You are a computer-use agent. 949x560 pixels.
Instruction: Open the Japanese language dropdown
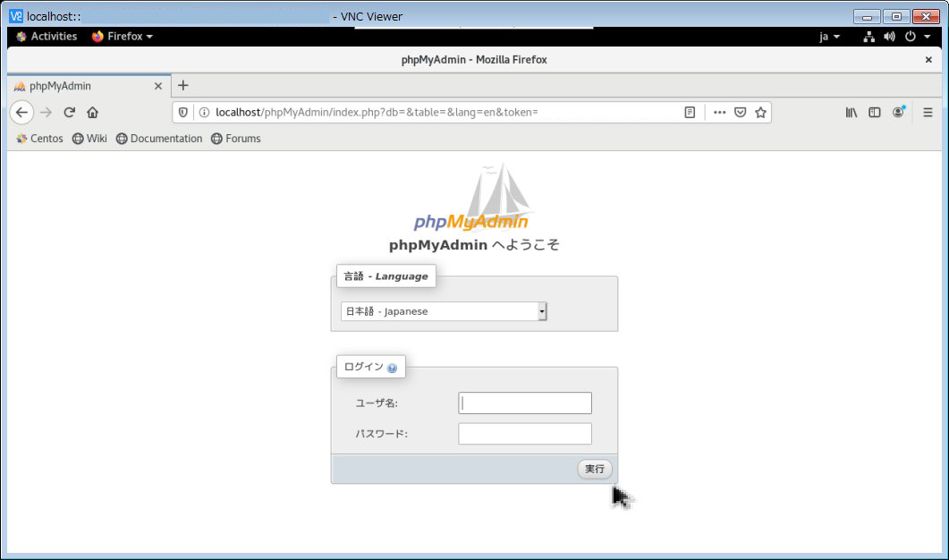(444, 311)
